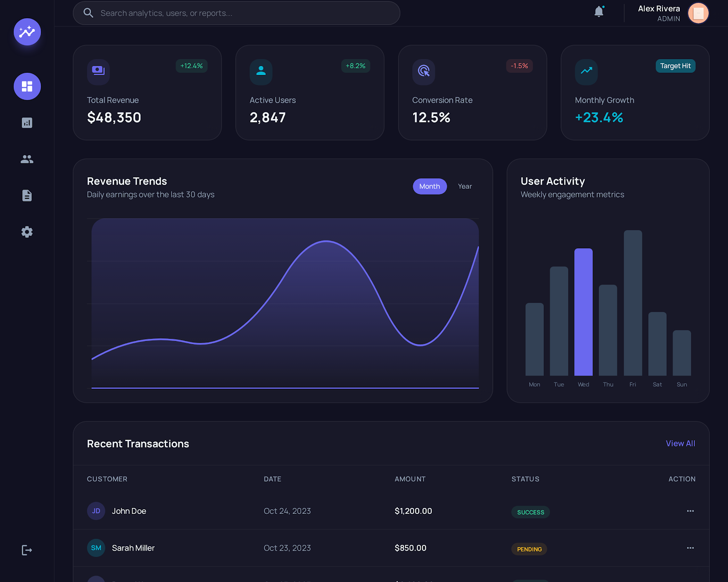Click the View All transactions link

click(x=680, y=443)
